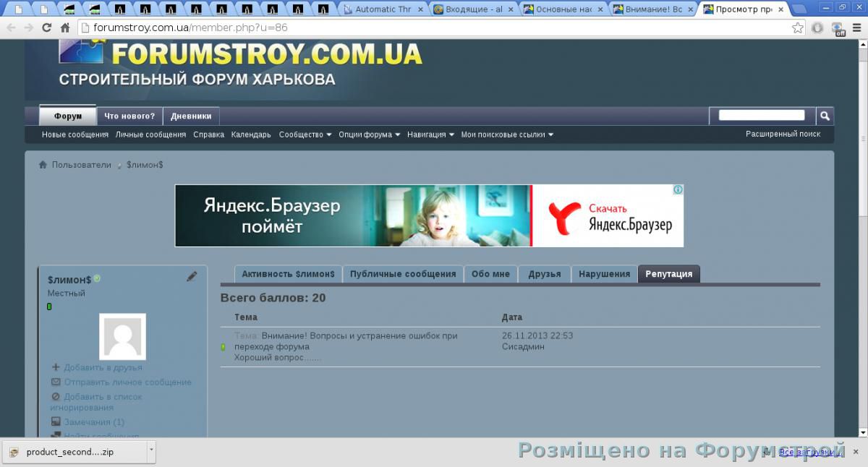Viewport: 868px width, 467px height.
Task: Click the user's default avatar picture
Action: click(x=122, y=336)
